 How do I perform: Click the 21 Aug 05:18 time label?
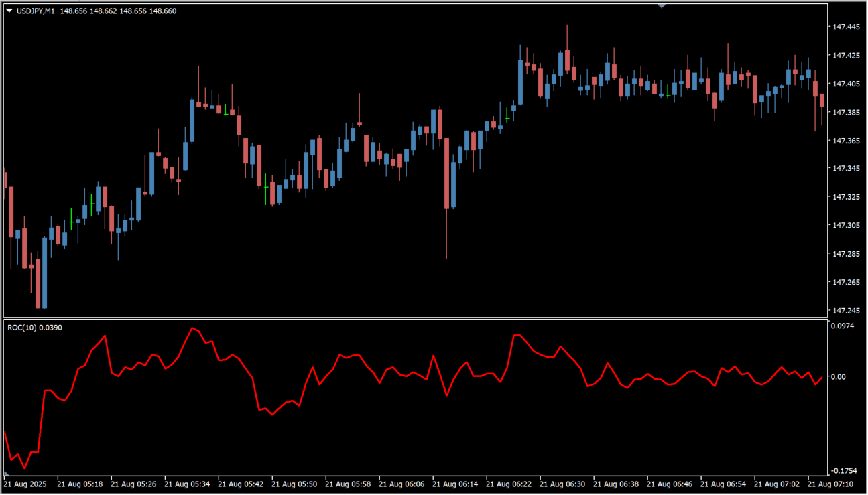(80, 484)
